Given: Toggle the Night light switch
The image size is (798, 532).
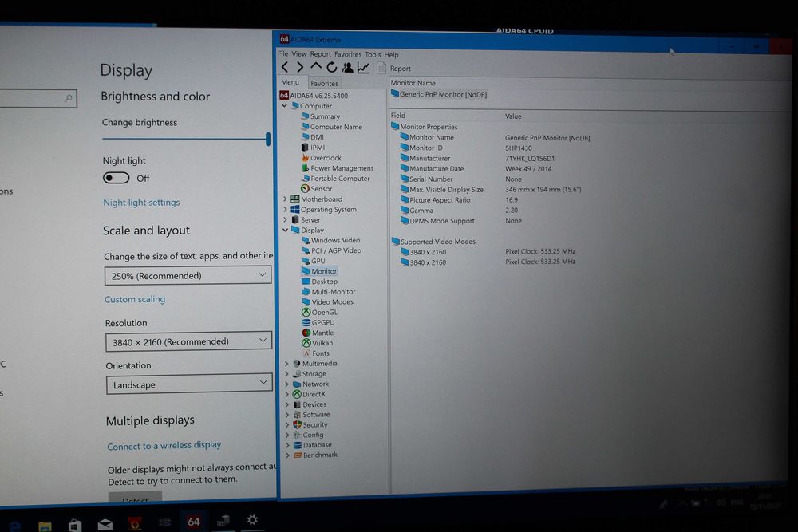Looking at the screenshot, I should pyautogui.click(x=116, y=178).
